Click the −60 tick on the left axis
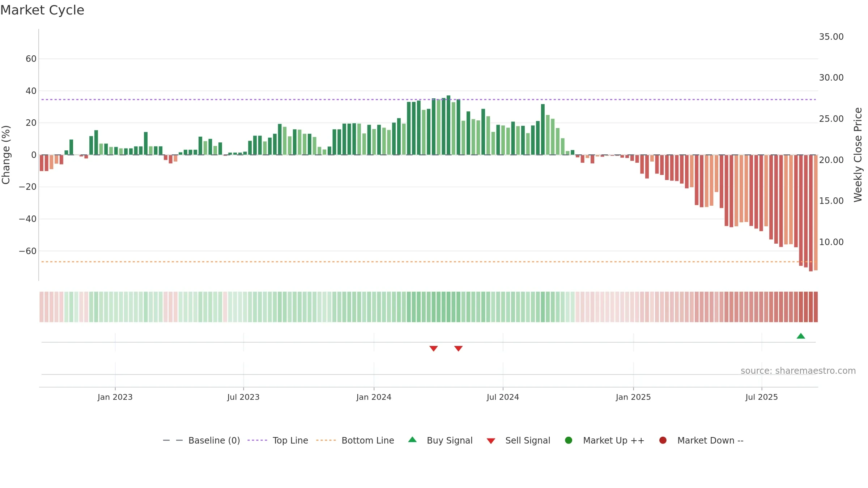The image size is (868, 488). tap(28, 251)
